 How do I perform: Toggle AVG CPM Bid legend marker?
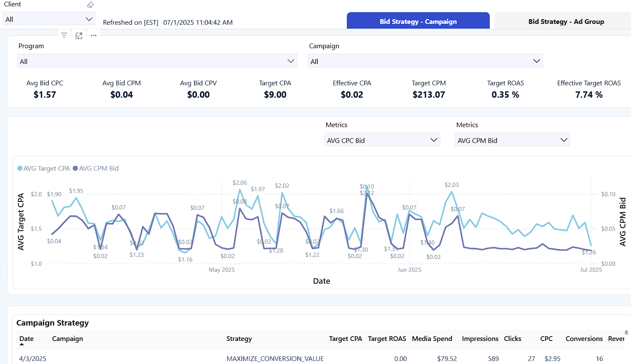(76, 169)
